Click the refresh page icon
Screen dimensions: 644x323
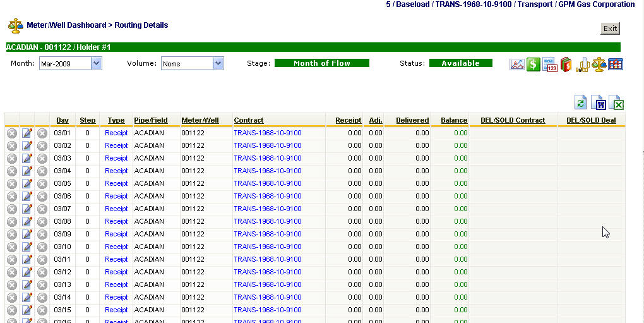(581, 104)
